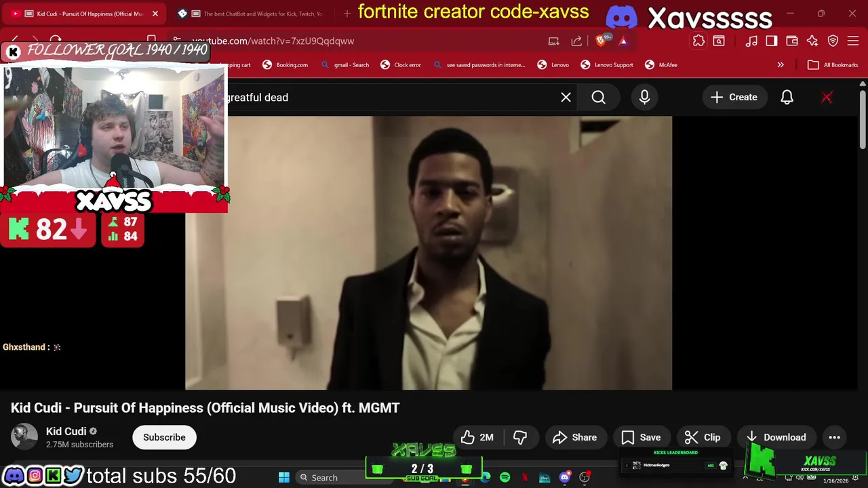Open the All Bookmarks folder
The image size is (868, 488).
tap(833, 65)
